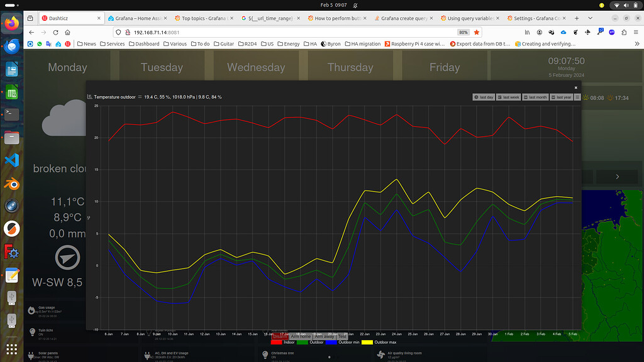Screen dimensions: 644x362
Task: Click the bookmark star icon in the address bar
Action: tap(476, 32)
